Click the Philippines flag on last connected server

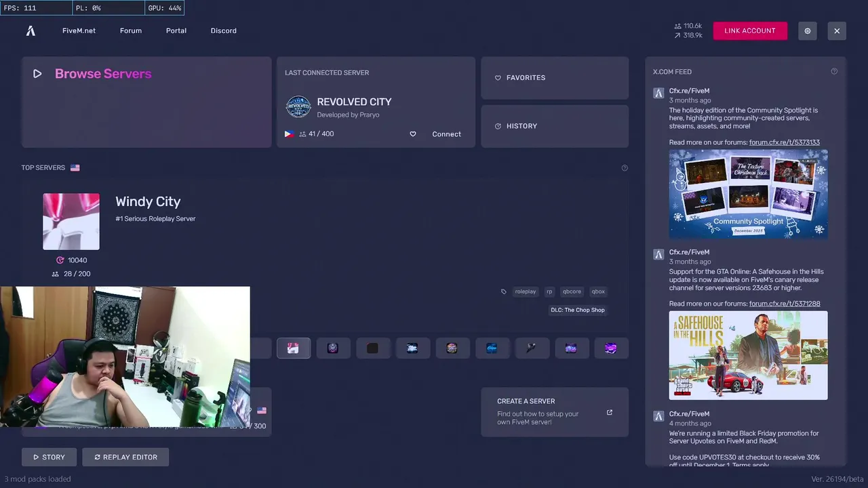tap(290, 134)
